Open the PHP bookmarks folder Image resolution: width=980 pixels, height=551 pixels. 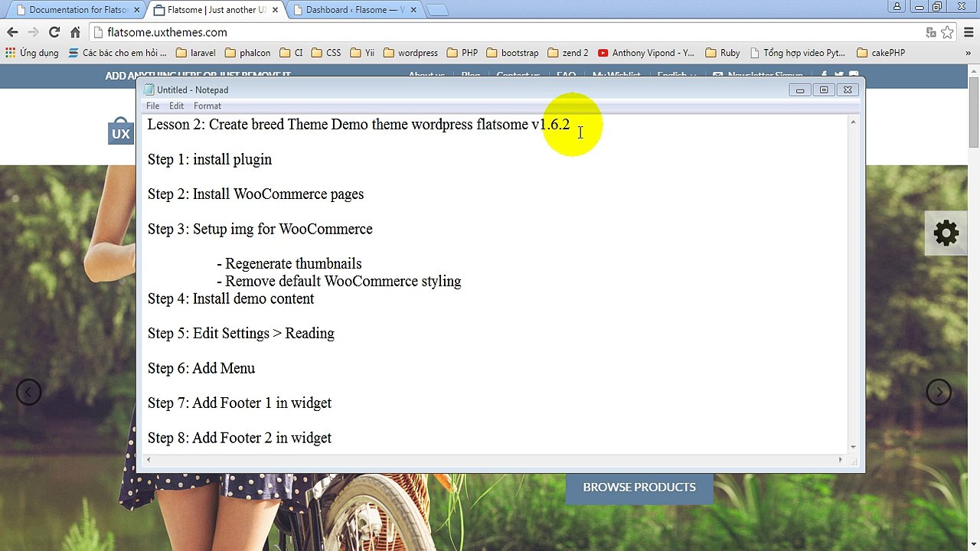[x=462, y=53]
